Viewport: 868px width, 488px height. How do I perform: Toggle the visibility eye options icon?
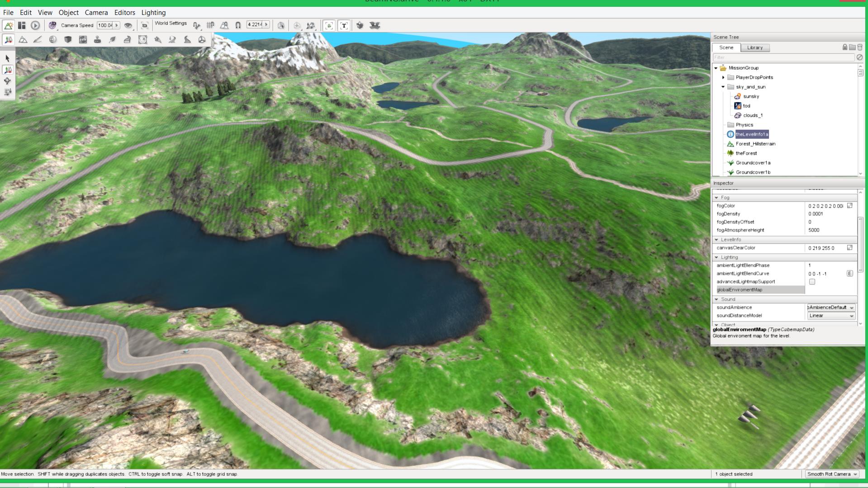128,25
